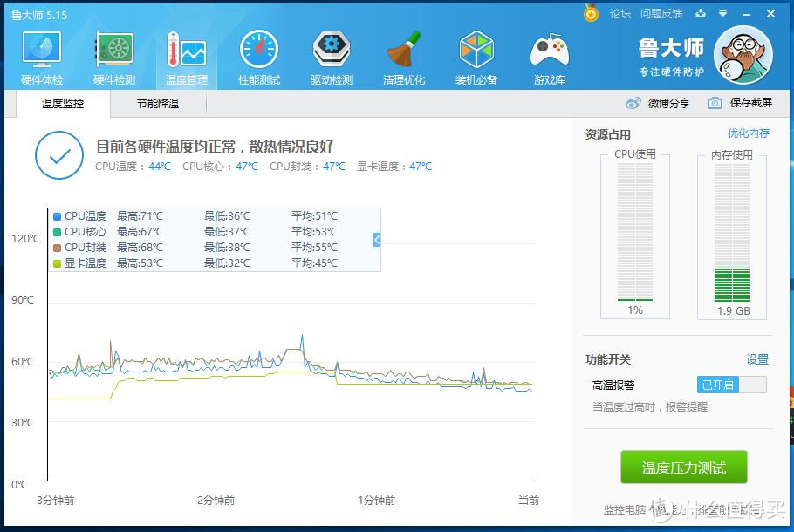The width and height of the screenshot is (794, 532).
Task: Open the 游戏库 gamepad icon
Action: point(550,50)
